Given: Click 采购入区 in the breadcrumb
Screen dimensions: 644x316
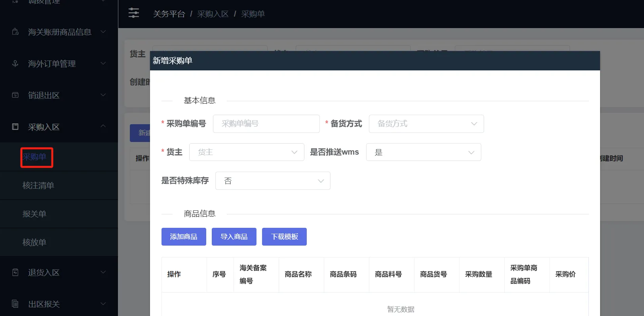Looking at the screenshot, I should coord(213,14).
